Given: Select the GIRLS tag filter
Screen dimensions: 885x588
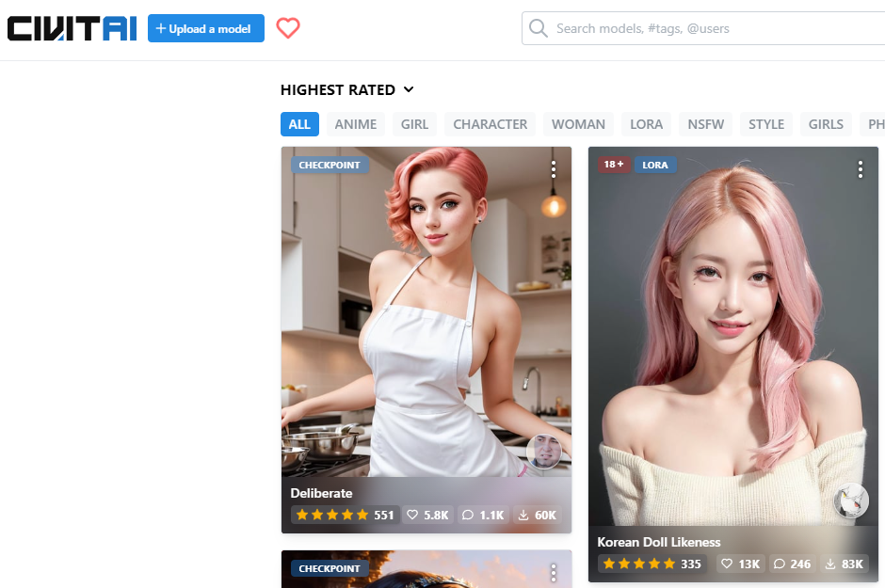Looking at the screenshot, I should (826, 124).
